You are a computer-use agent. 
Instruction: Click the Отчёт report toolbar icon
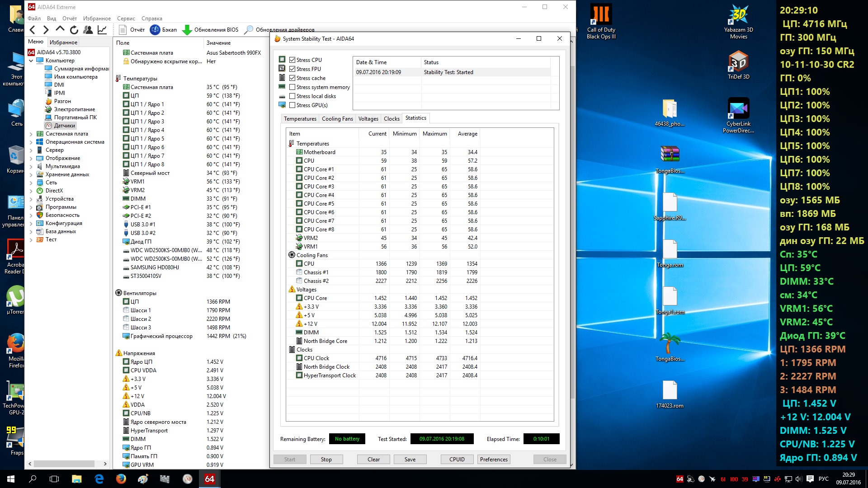tap(123, 30)
